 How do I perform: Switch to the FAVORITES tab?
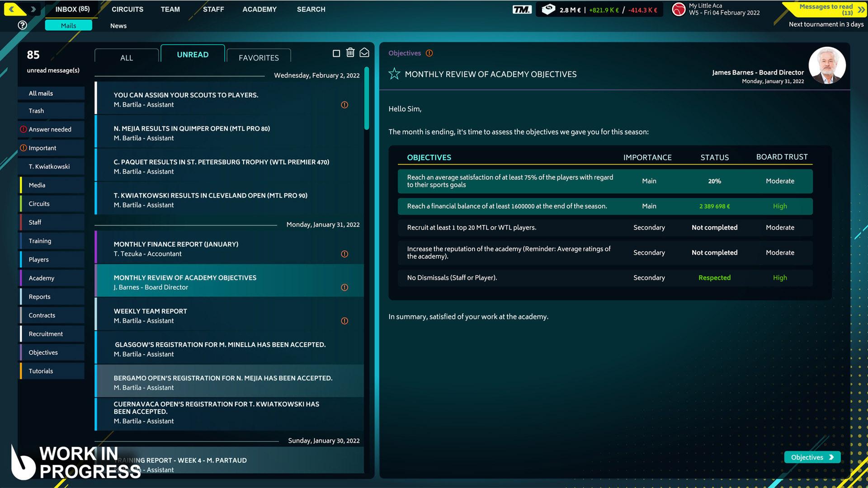coord(259,57)
